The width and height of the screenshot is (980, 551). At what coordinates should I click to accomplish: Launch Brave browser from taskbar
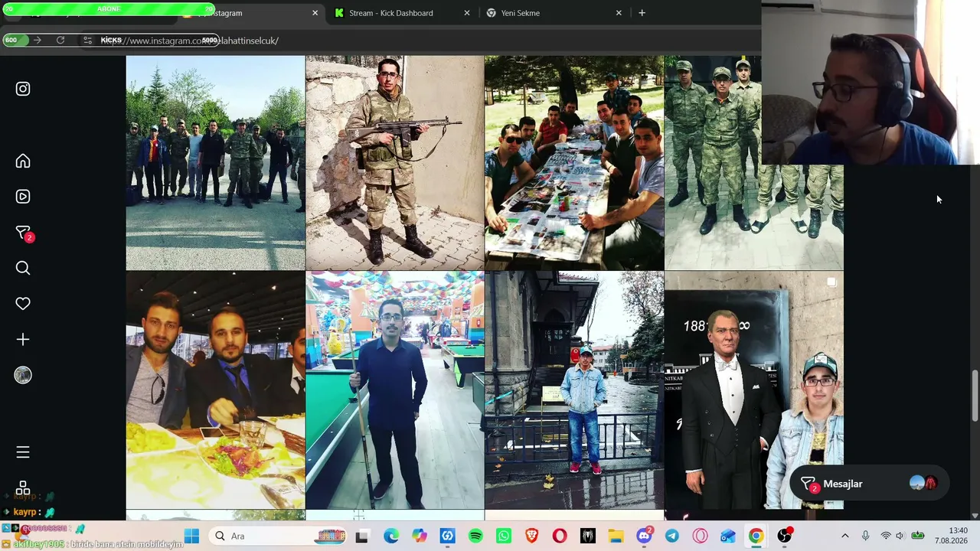tap(531, 536)
